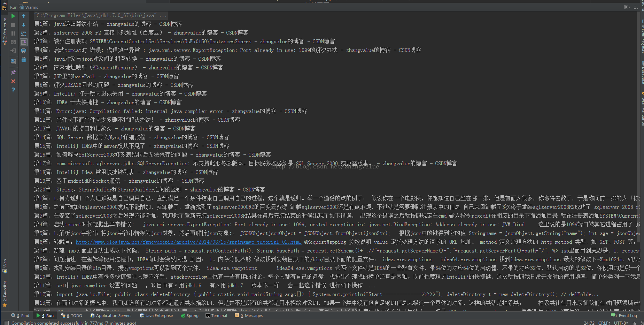Viewport: 644px width, 325px height.
Task: Toggle Scroll to the End button
Action: point(24,42)
